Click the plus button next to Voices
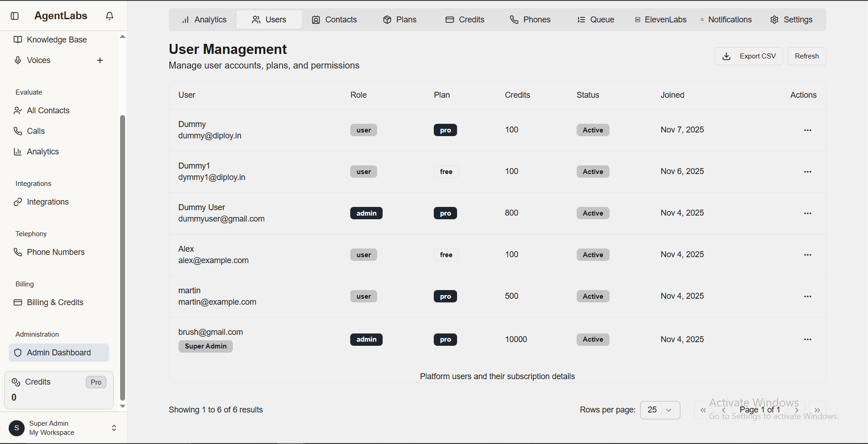This screenshot has height=444, width=868. [x=100, y=60]
